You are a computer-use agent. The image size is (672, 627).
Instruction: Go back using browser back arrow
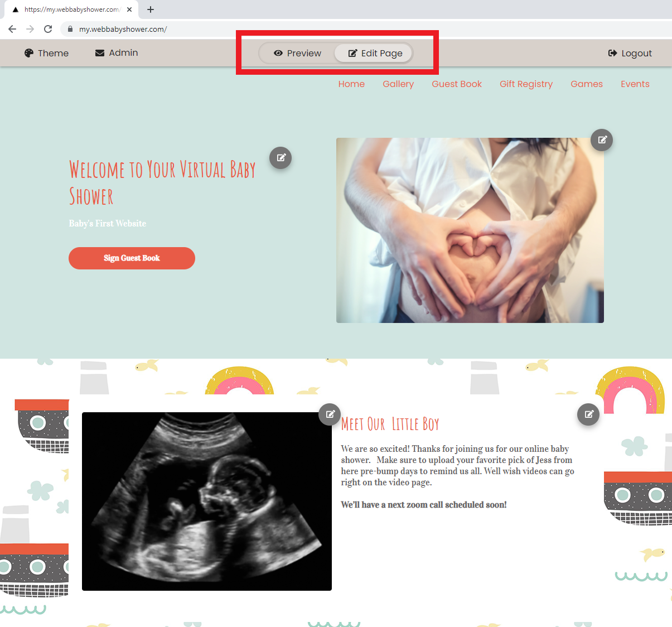tap(12, 29)
